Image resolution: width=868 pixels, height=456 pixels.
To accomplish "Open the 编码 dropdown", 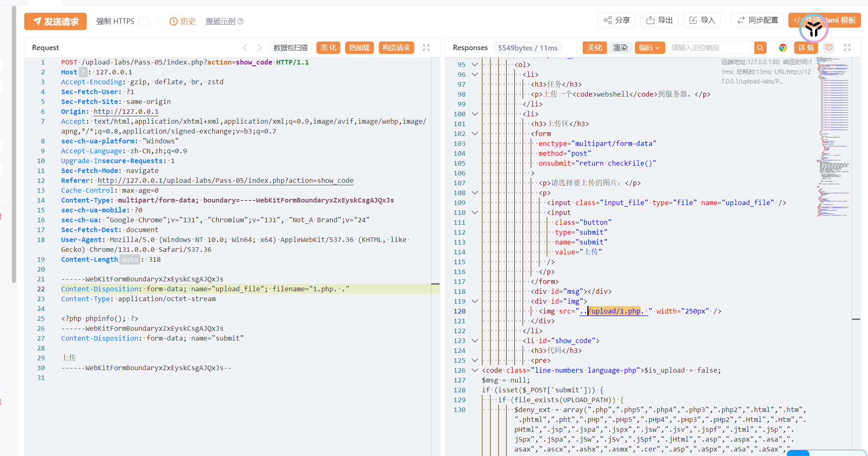I will [649, 48].
